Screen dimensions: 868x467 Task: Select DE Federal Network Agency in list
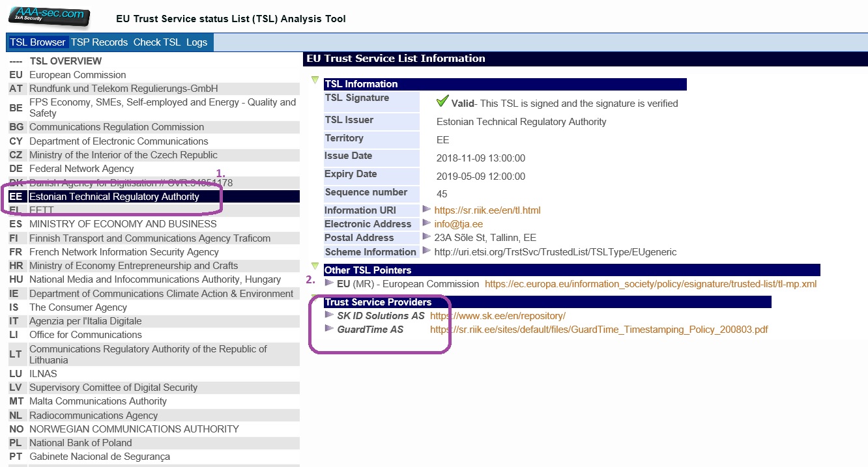(x=81, y=169)
